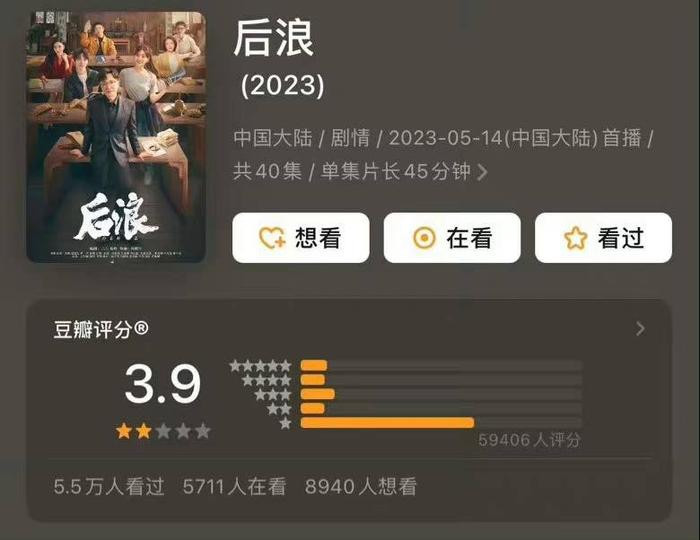Open rating details via 豆瓣评分 chevron
700x540 pixels.
640,329
